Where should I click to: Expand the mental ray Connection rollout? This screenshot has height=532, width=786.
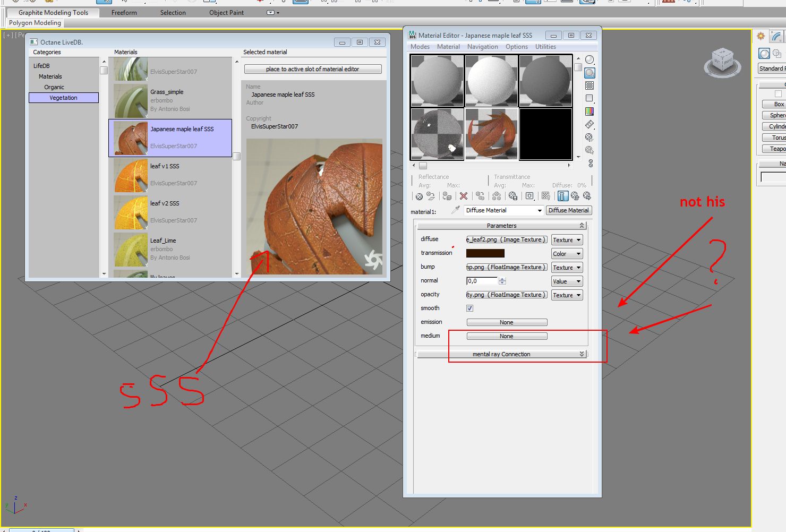tap(501, 354)
